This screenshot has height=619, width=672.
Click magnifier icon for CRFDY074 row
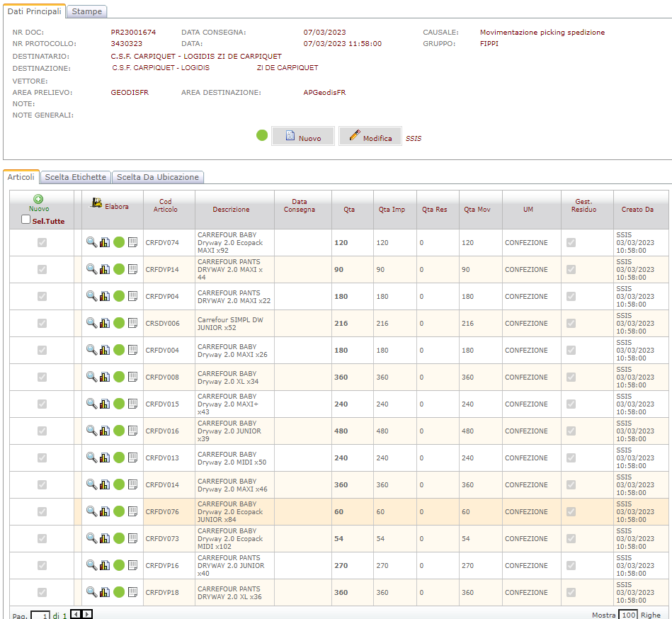(x=91, y=242)
